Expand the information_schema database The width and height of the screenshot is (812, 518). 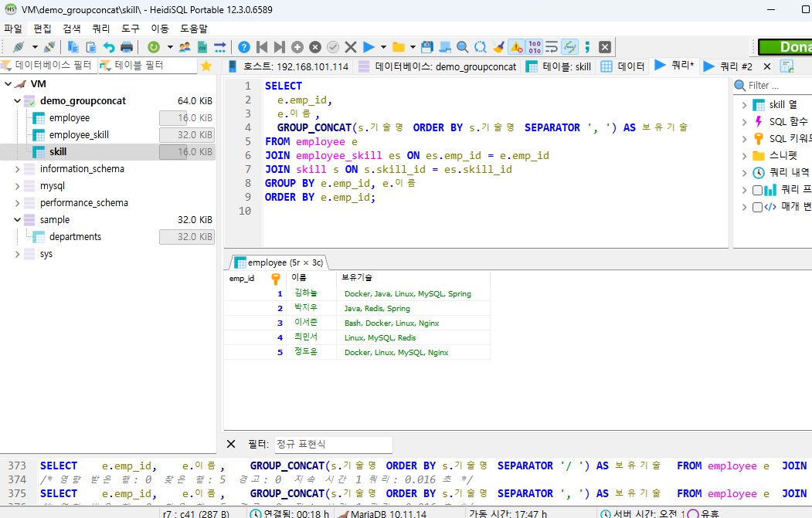[x=17, y=169]
